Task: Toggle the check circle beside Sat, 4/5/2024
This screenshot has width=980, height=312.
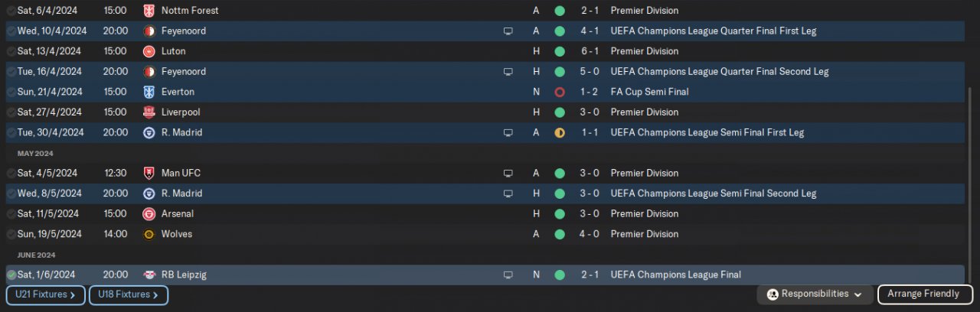Action: (11, 173)
